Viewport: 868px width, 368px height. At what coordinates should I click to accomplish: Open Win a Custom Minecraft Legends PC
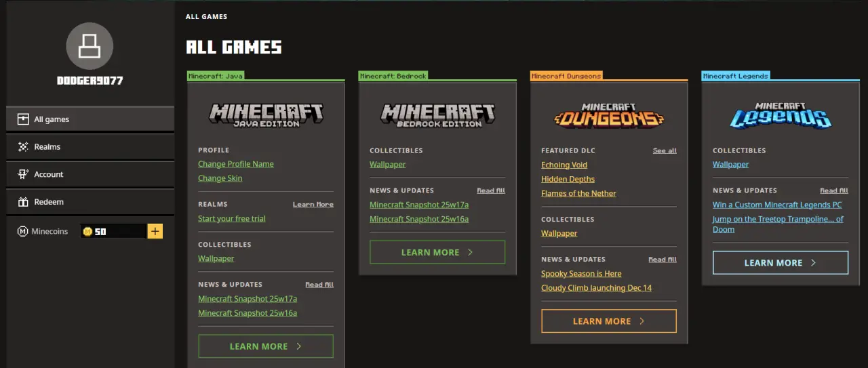point(777,205)
